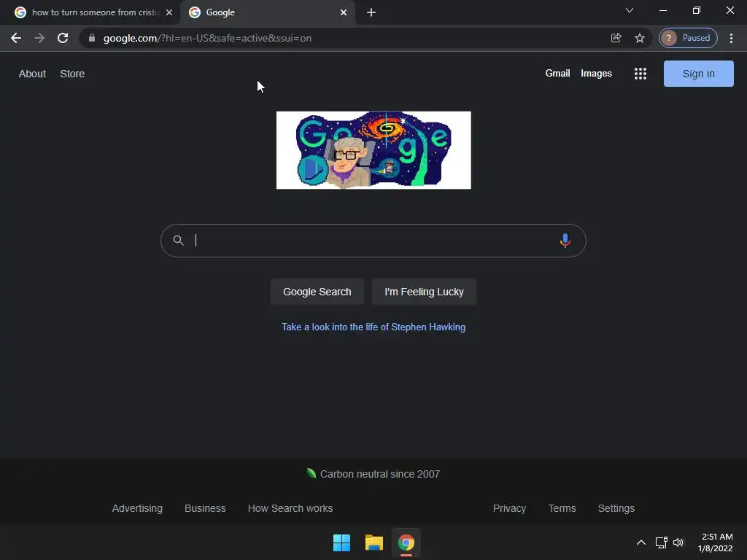This screenshot has height=560, width=747.
Task: Open How Search works link
Action: click(x=290, y=508)
